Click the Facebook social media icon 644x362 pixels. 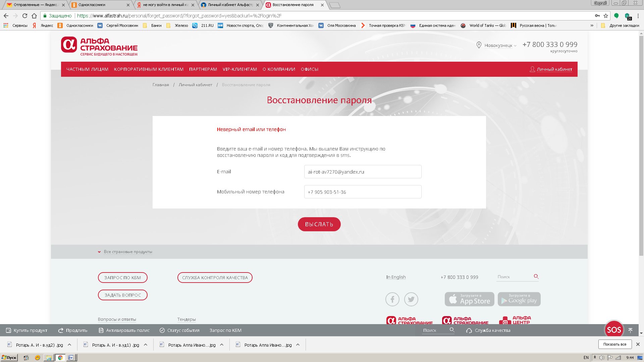point(392,299)
